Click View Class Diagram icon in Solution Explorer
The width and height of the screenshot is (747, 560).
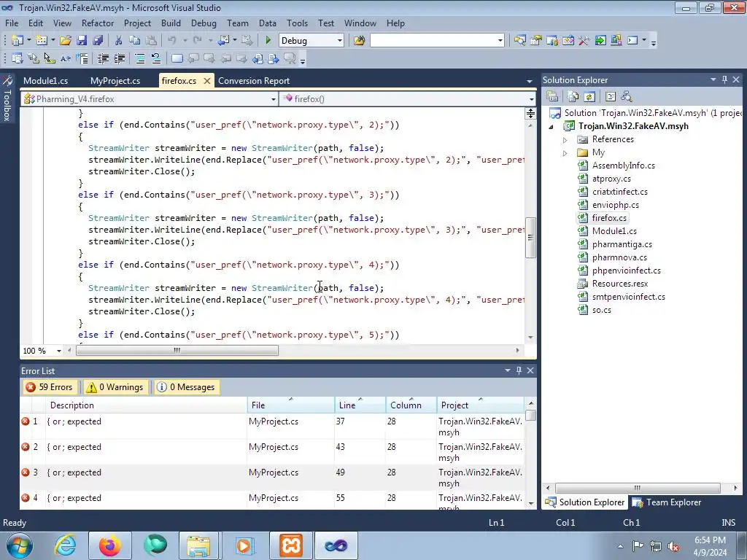point(627,97)
